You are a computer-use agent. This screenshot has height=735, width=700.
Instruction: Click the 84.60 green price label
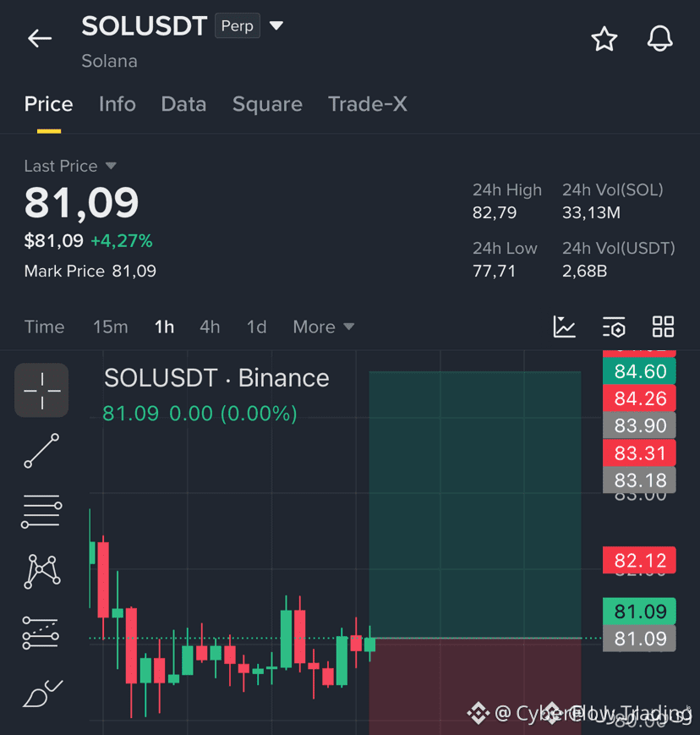(x=640, y=371)
